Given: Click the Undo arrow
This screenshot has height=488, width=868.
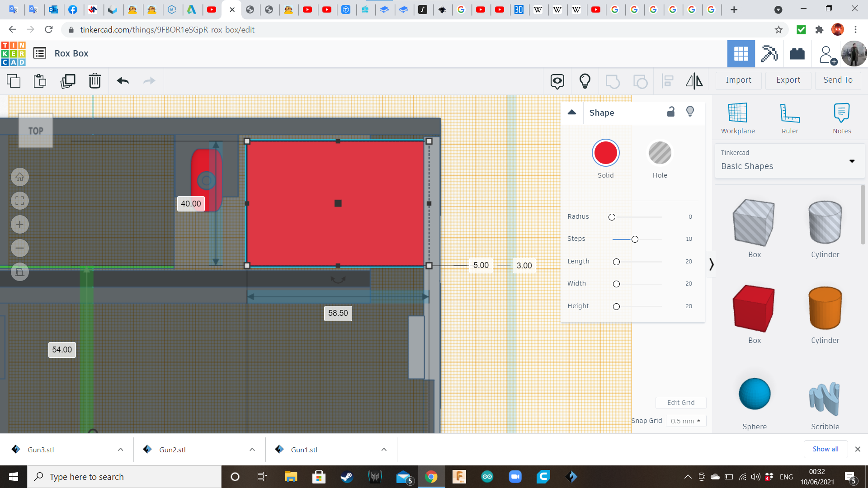Looking at the screenshot, I should 123,81.
